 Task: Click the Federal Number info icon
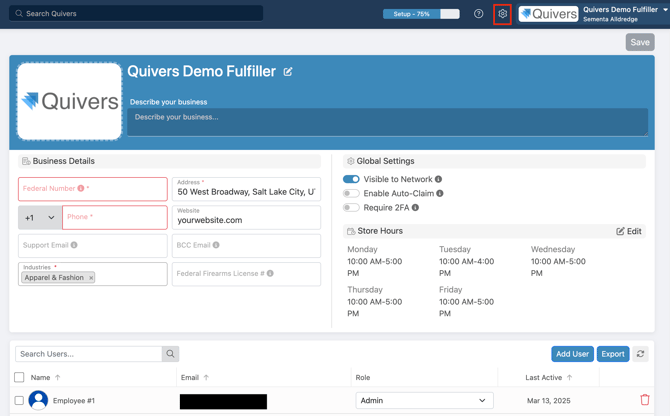[x=81, y=188]
